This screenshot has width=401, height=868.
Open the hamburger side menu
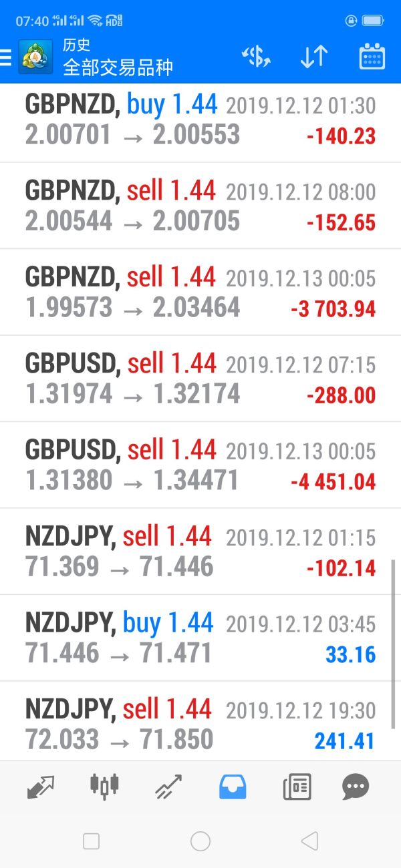(5, 57)
